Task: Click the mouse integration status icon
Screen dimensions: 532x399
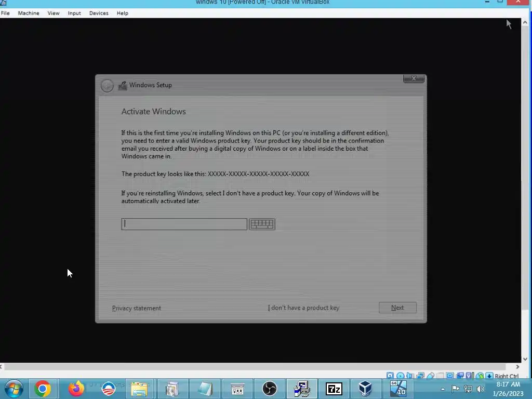Action: [480, 376]
